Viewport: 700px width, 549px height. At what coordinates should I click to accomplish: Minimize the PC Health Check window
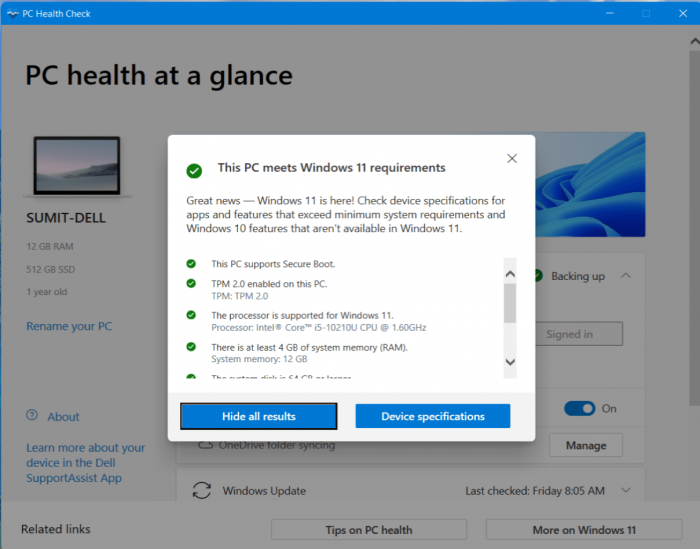pos(610,13)
